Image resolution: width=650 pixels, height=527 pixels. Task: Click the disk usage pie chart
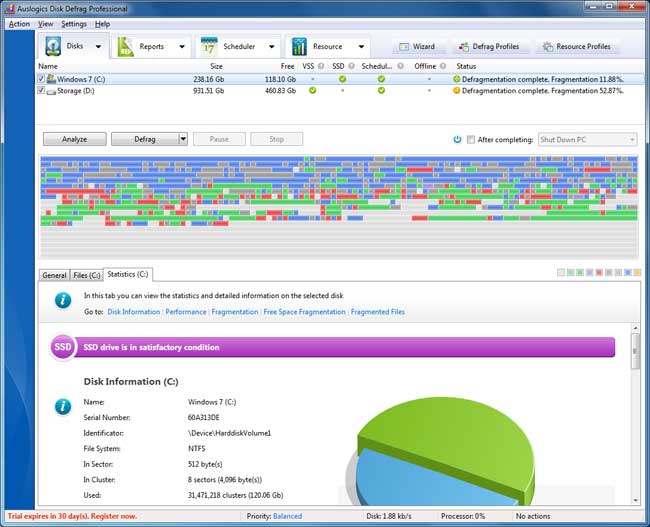click(x=440, y=451)
